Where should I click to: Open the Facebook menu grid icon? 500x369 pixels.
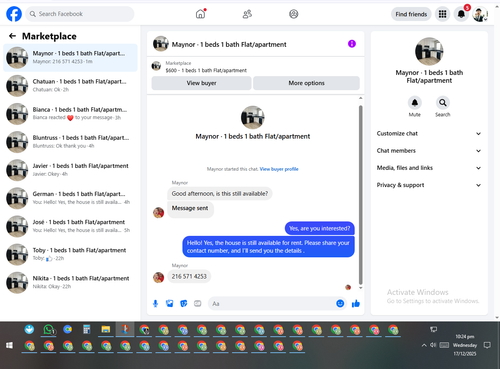point(442,14)
